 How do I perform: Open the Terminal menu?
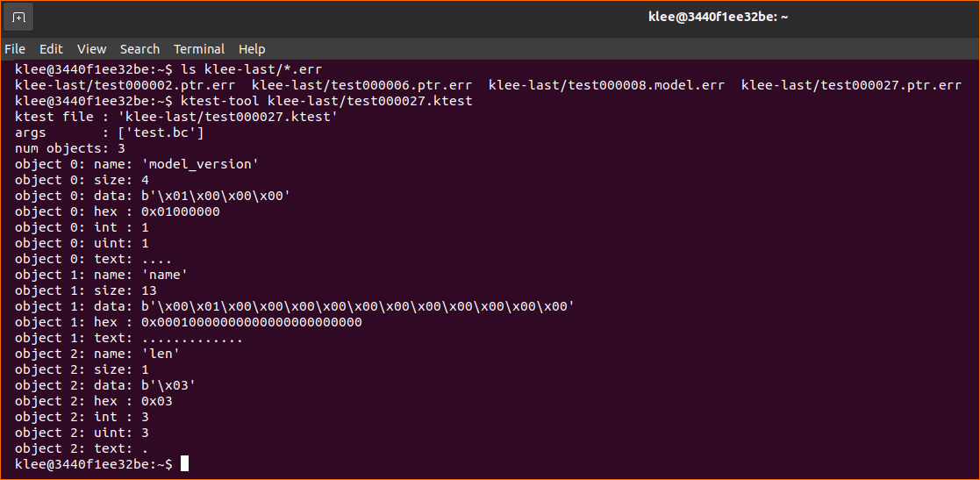[199, 49]
